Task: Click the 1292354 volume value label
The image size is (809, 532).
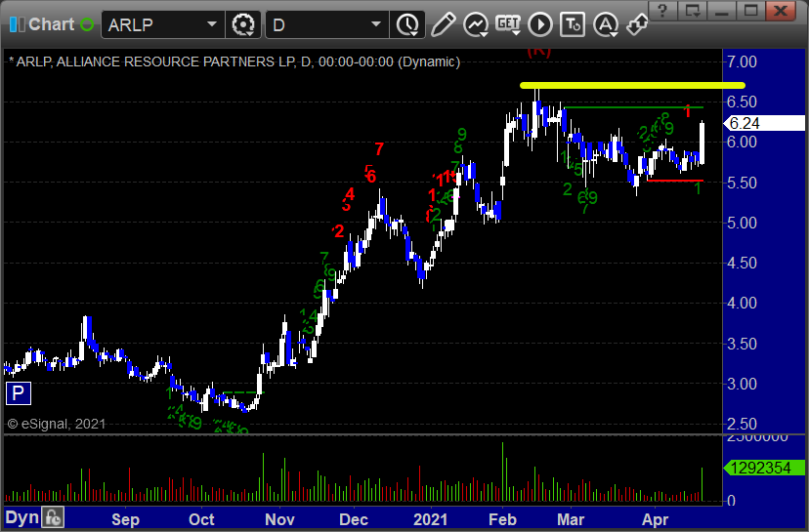Action: [765, 468]
